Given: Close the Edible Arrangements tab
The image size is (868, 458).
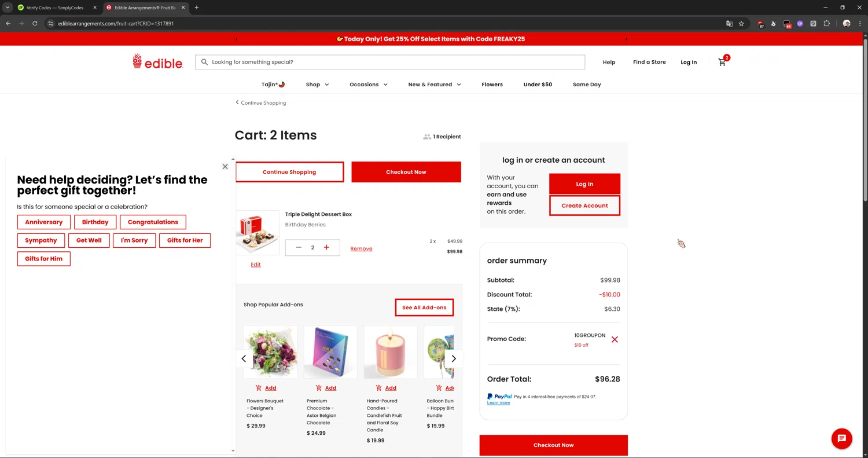Looking at the screenshot, I should point(183,8).
